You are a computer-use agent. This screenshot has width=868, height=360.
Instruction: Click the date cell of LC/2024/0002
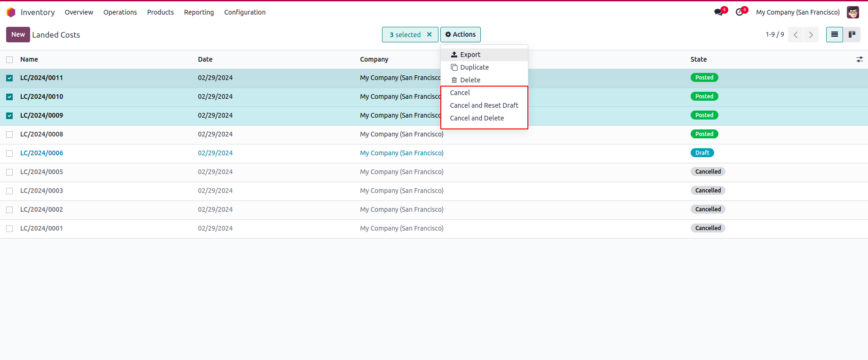pos(215,209)
